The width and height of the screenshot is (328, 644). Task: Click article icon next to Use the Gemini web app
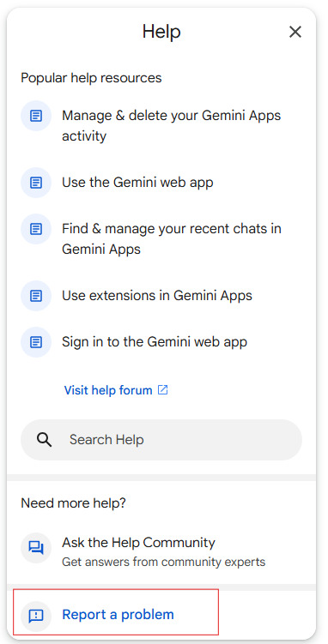36,183
